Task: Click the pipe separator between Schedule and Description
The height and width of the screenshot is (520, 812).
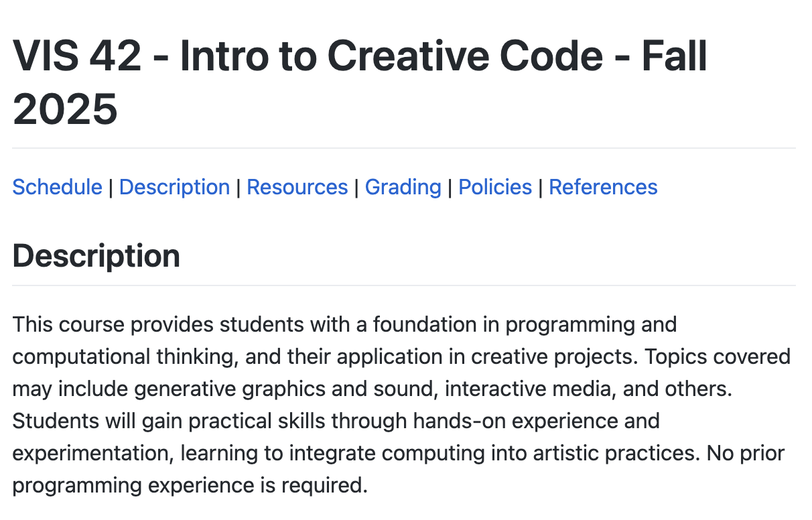Action: pos(111,187)
